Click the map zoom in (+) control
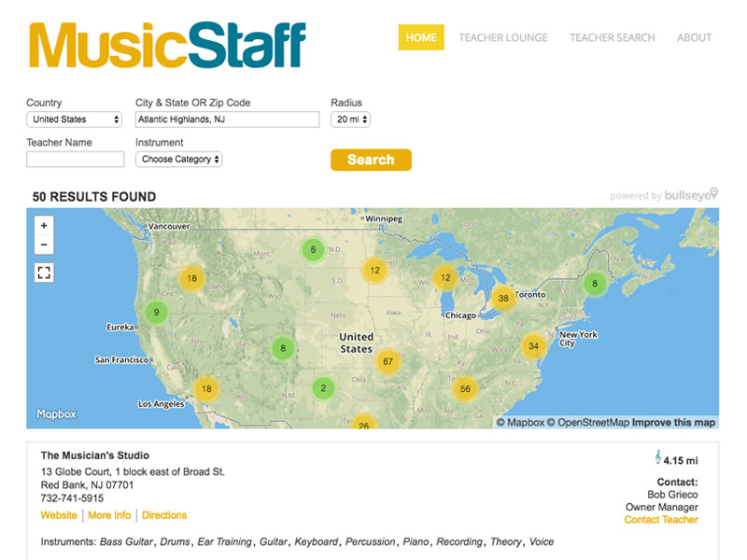Image resolution: width=747 pixels, height=560 pixels. coord(44,227)
